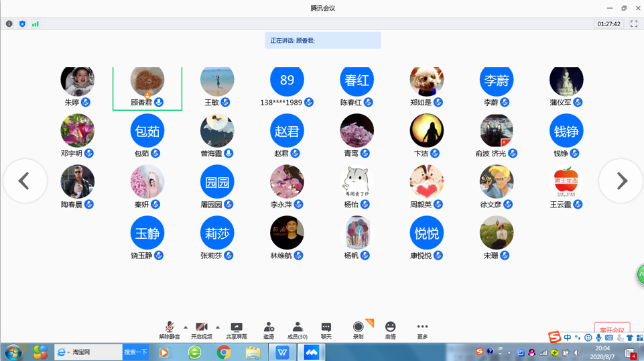644x361 pixels.
Task: Open the 更多 more options menu
Action: (422, 330)
